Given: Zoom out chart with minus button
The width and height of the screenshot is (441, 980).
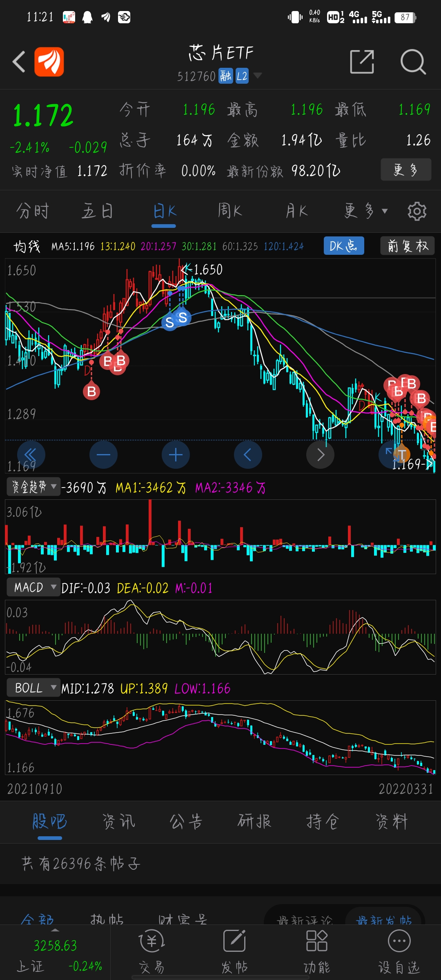Looking at the screenshot, I should (103, 454).
